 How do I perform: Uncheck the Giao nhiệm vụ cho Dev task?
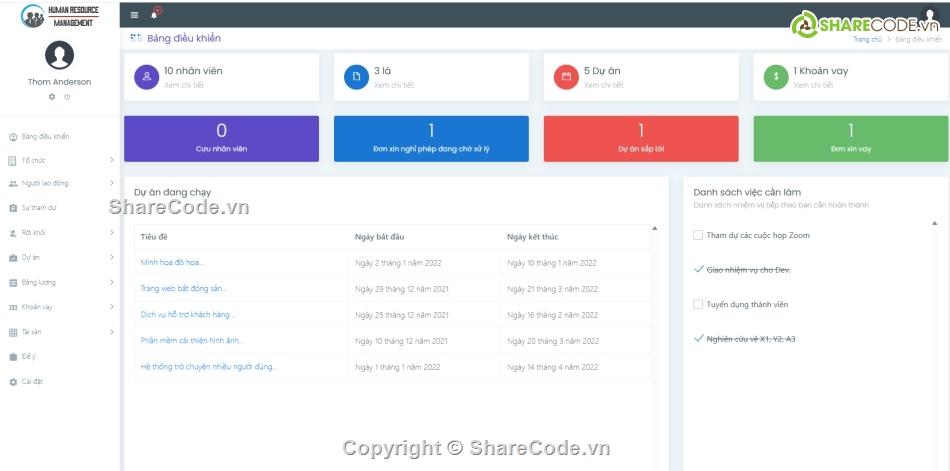click(x=699, y=269)
